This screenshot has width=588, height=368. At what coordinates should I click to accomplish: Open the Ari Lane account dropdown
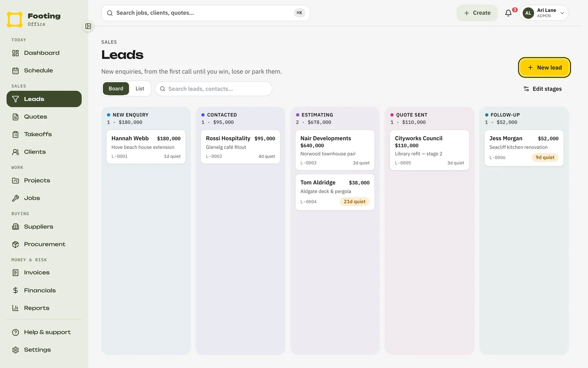coord(544,13)
